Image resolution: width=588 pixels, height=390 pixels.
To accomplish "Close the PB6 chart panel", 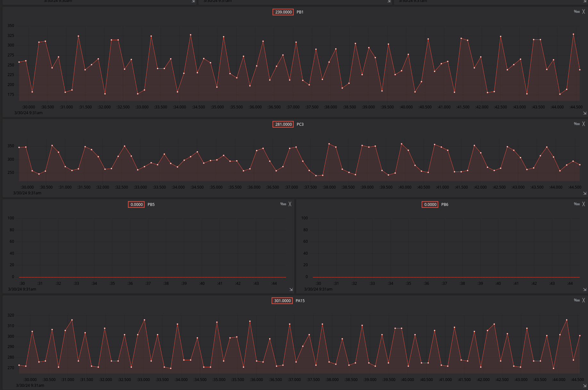I will click(x=584, y=204).
